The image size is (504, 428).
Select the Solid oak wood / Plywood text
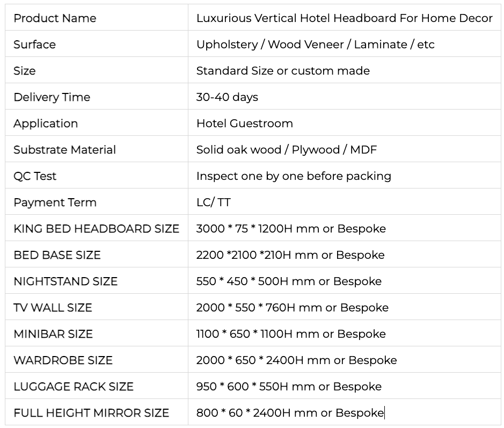click(287, 150)
